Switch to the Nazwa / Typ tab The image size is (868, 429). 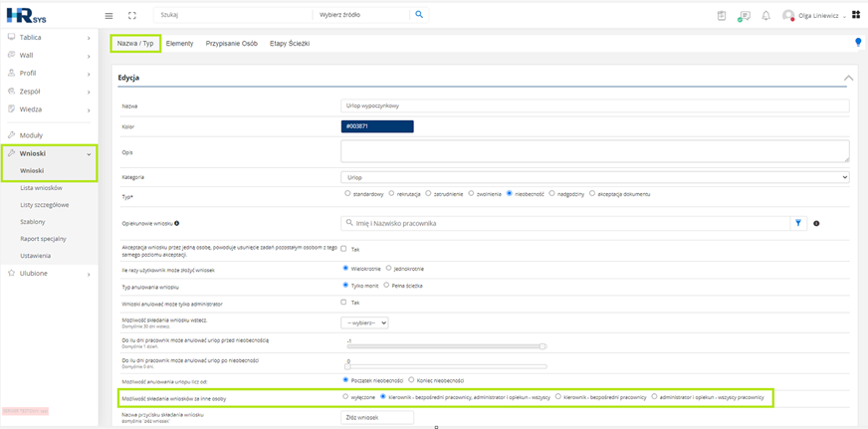pos(135,43)
